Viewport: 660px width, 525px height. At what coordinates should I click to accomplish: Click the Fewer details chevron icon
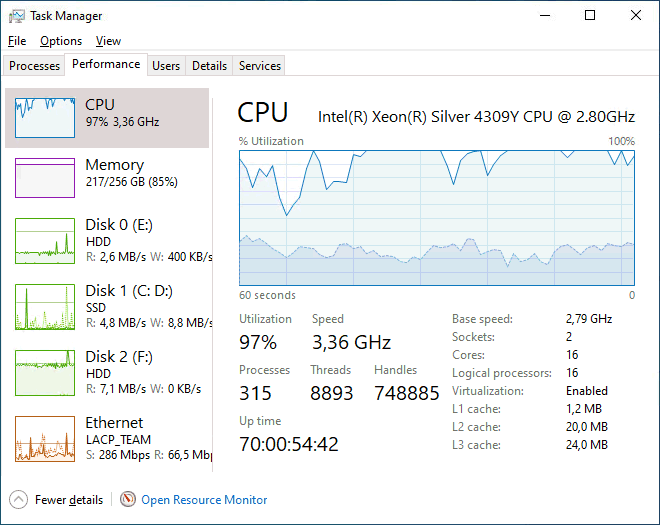pos(19,499)
